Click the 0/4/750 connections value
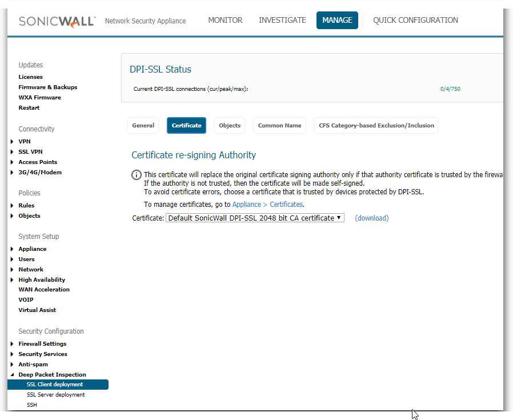The width and height of the screenshot is (513, 420). tap(450, 89)
